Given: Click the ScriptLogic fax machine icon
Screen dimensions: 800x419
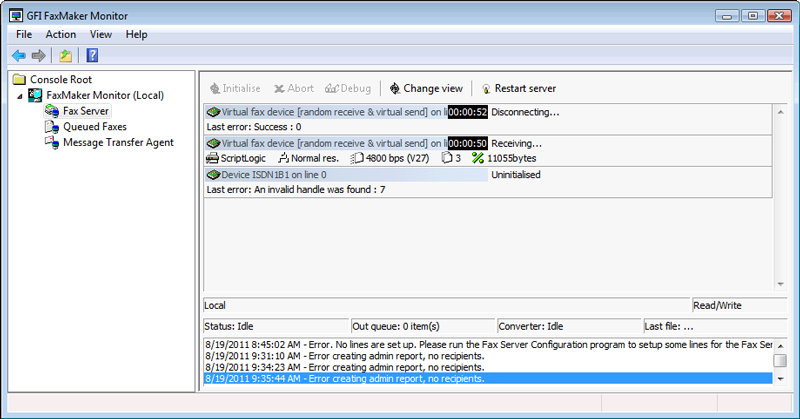Looking at the screenshot, I should tap(212, 158).
